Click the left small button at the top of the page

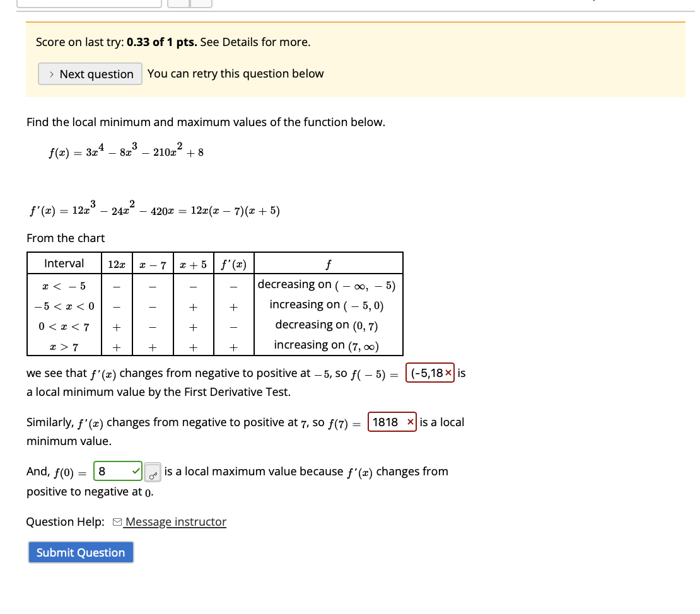coord(178,3)
